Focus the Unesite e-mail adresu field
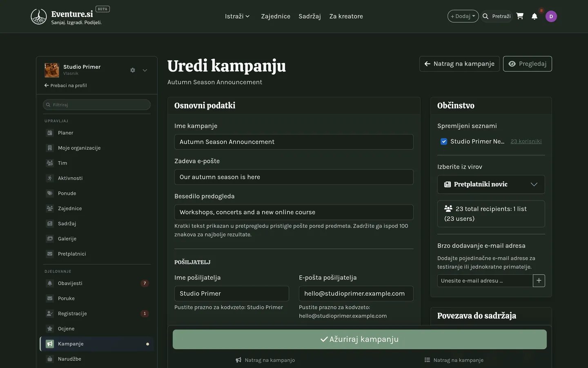Image resolution: width=588 pixels, height=368 pixels. (x=485, y=280)
